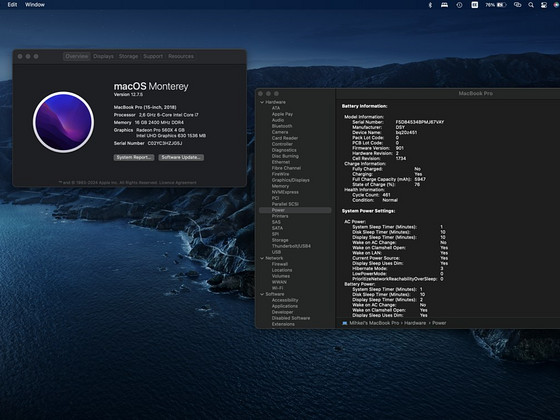This screenshot has height=420, width=560.
Task: Select Diagnostics in the sidebar
Action: [284, 150]
